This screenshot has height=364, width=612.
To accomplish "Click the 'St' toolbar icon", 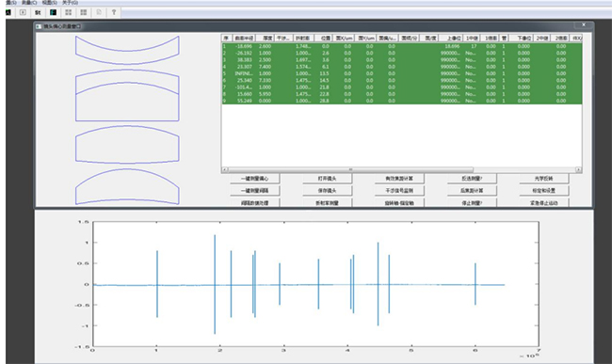I will click(38, 12).
